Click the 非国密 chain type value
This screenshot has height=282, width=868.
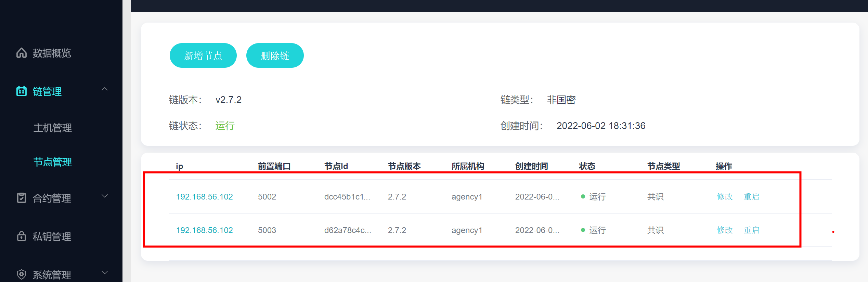561,100
